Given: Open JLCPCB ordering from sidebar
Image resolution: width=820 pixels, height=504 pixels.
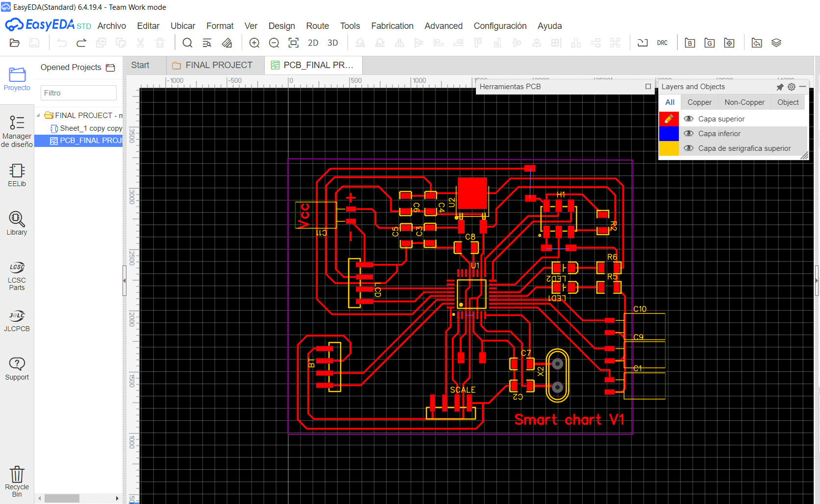Looking at the screenshot, I should 17,321.
